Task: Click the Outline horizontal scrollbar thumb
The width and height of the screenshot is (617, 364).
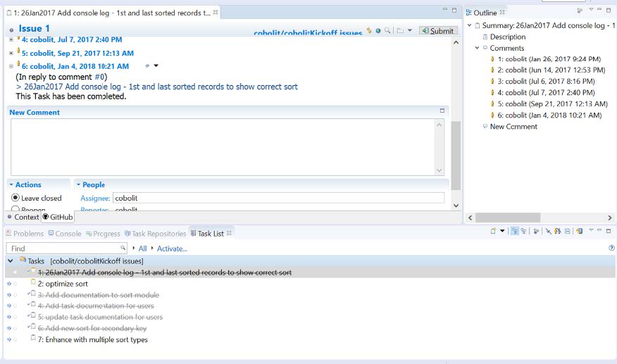Action: point(508,218)
